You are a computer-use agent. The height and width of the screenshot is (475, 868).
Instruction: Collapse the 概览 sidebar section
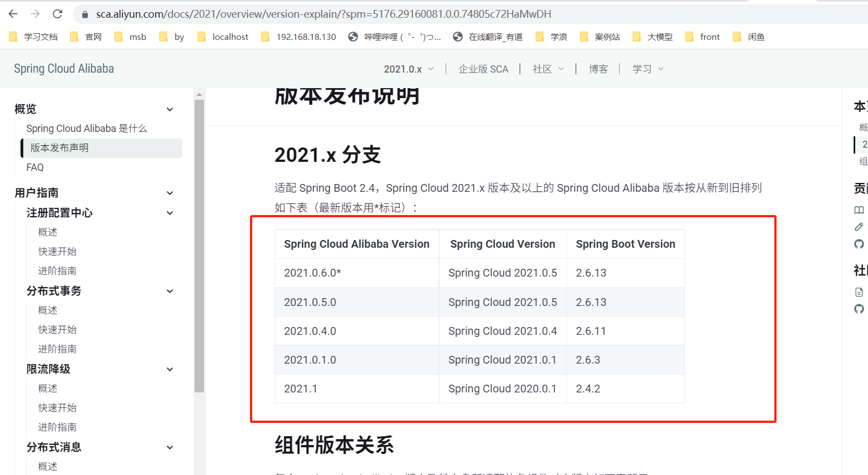[x=170, y=109]
